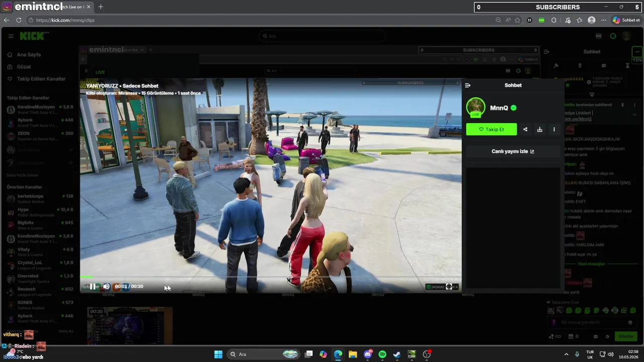Open a new browser tab with plus
This screenshot has width=644, height=362.
tap(101, 7)
